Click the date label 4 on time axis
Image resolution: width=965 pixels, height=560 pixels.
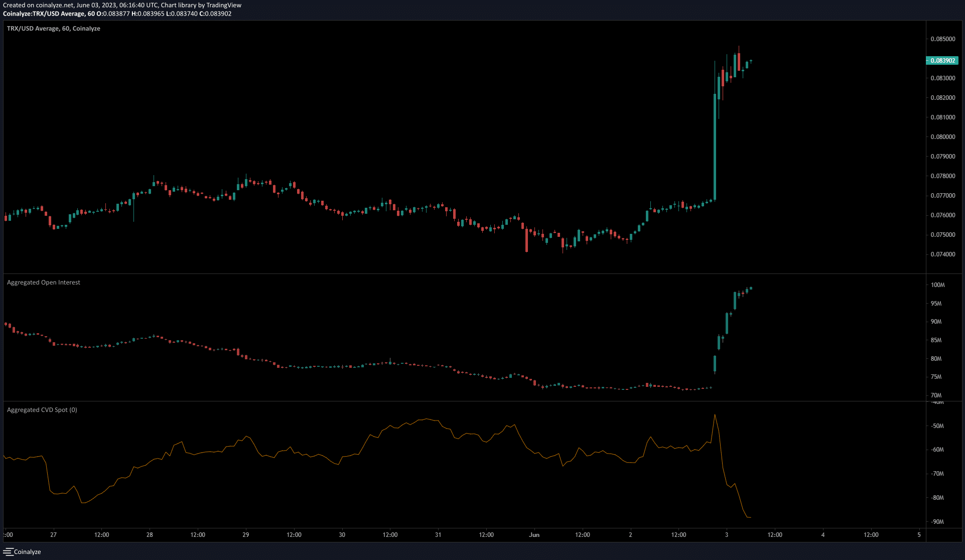coord(823,535)
